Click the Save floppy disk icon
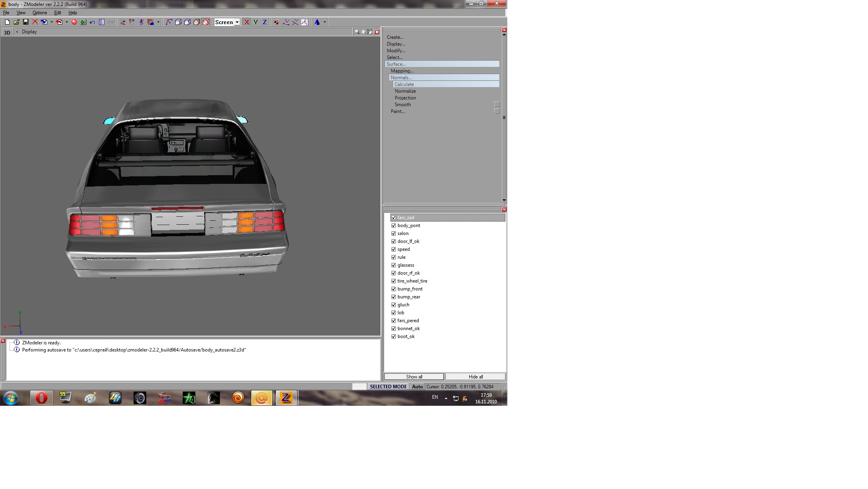The width and height of the screenshot is (868, 489). [26, 22]
